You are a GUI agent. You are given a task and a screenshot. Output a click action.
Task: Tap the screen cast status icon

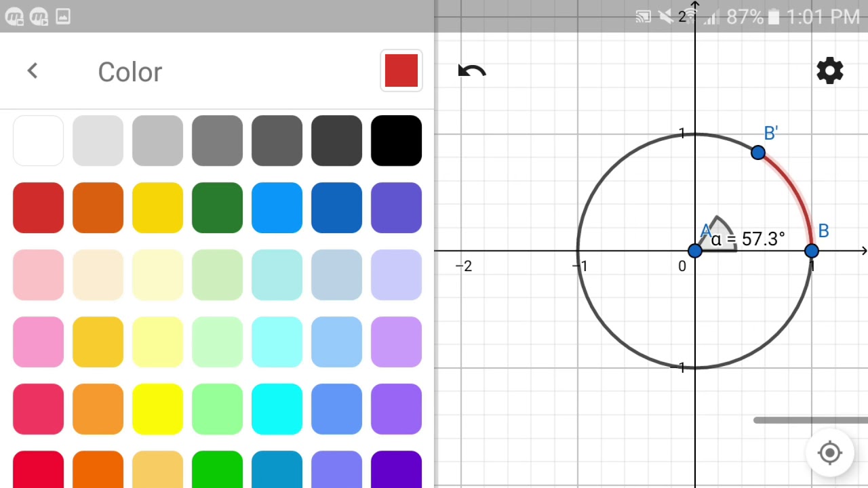(x=644, y=16)
